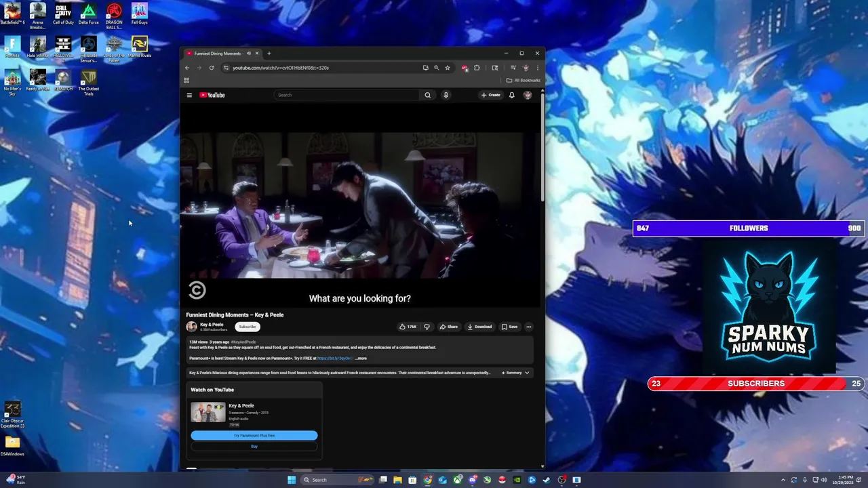
Task: Open Marvel Rivals desktop shortcut
Action: click(x=139, y=47)
